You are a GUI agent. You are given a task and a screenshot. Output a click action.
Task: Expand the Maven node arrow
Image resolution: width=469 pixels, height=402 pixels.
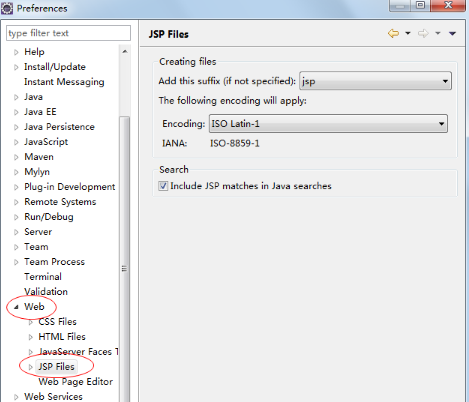pos(16,157)
